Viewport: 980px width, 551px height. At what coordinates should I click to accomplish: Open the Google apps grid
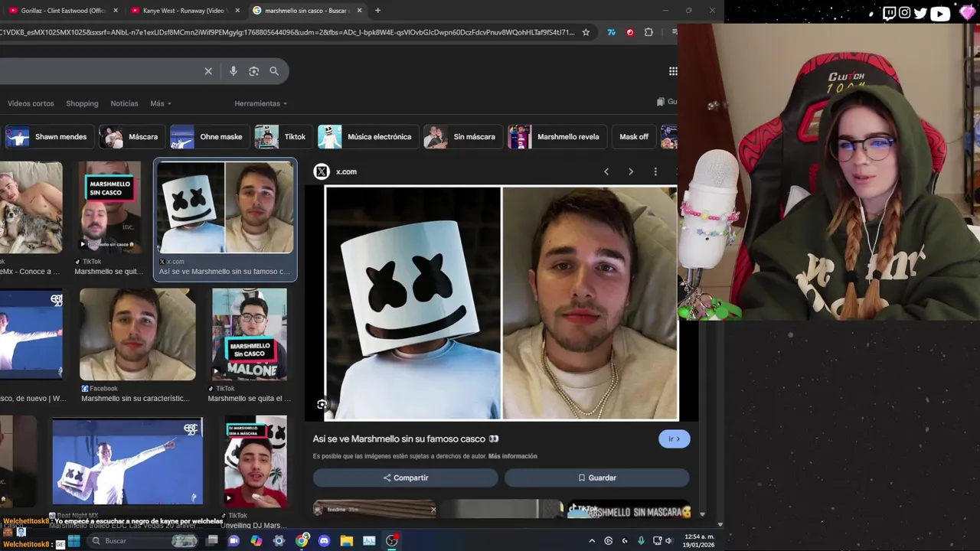673,71
